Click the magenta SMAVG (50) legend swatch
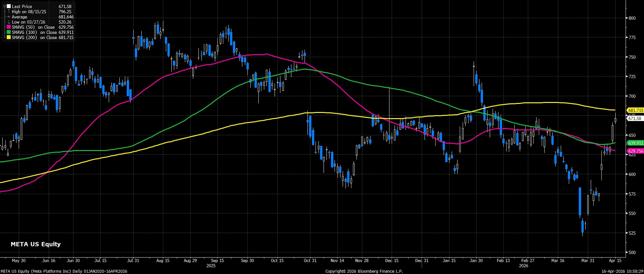This screenshot has height=274, width=644. [9, 27]
